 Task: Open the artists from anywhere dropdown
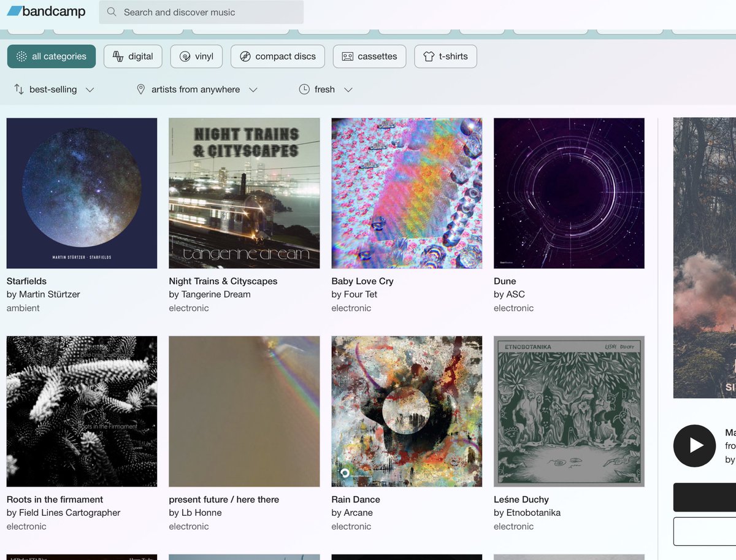pyautogui.click(x=196, y=90)
